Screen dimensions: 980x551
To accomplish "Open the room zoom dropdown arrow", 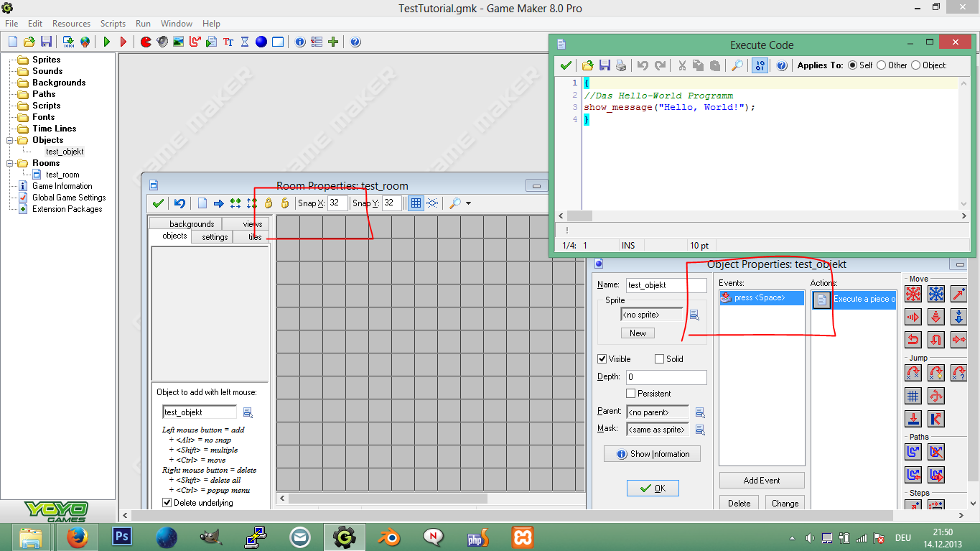I will 468,204.
